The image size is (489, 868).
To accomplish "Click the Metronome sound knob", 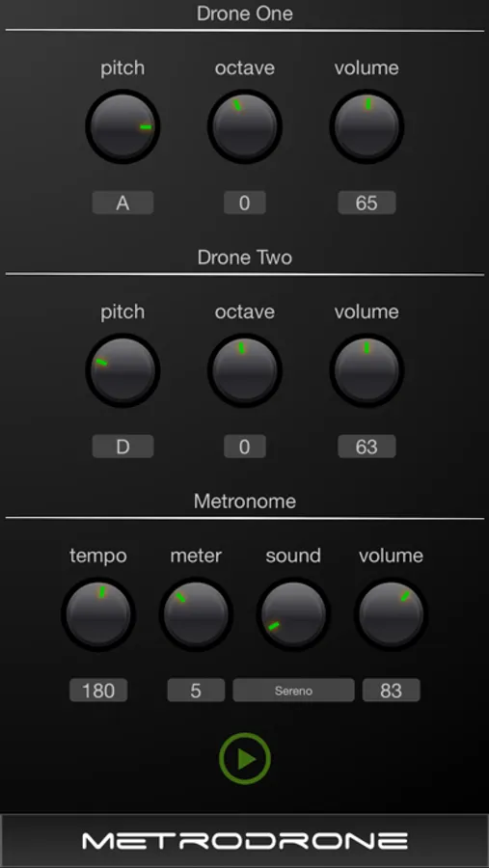I will click(293, 614).
